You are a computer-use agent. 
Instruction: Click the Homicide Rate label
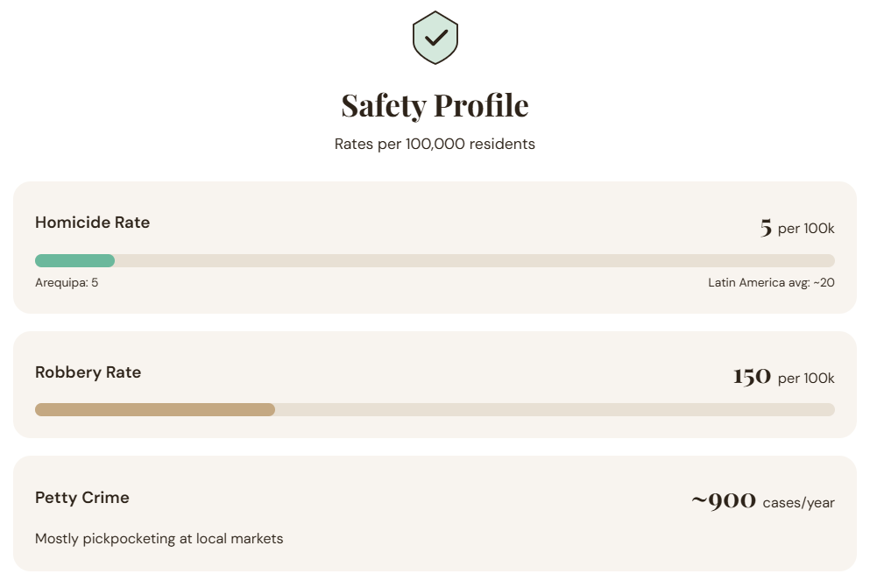(92, 223)
